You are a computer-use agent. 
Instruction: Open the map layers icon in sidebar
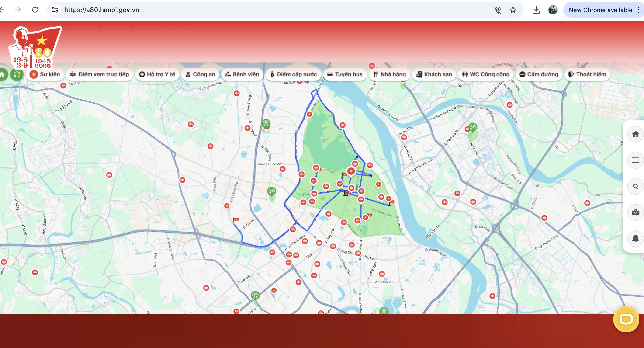click(635, 212)
